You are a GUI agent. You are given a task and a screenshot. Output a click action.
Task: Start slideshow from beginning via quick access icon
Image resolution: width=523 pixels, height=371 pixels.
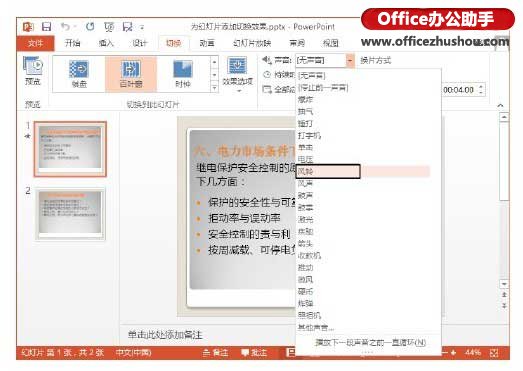(x=109, y=27)
